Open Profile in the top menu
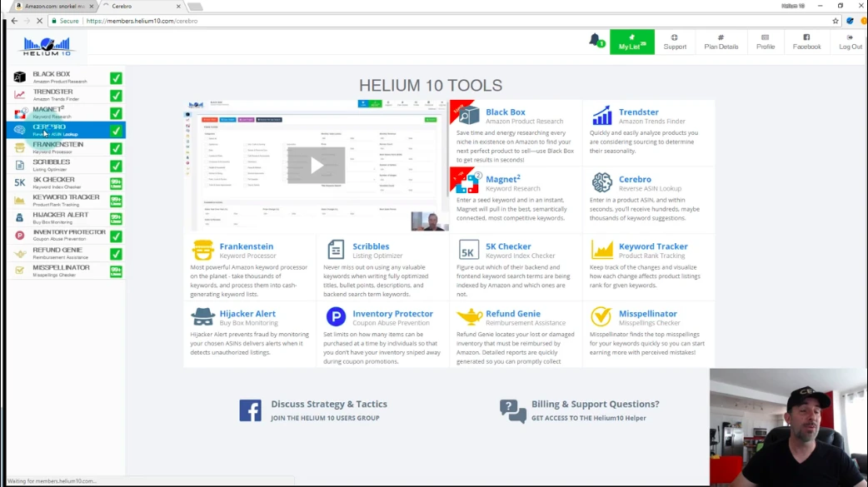868x487 pixels. tap(766, 42)
